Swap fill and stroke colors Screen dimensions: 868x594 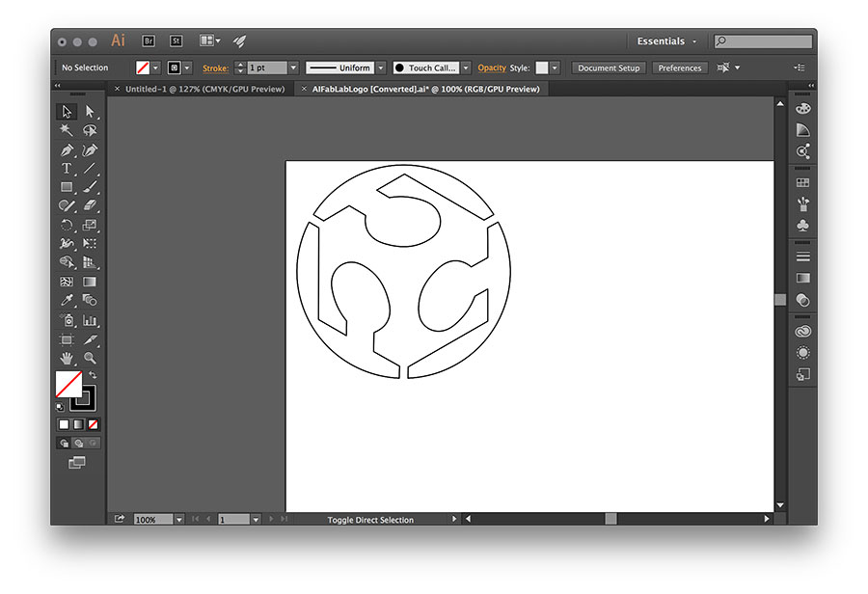pos(93,375)
